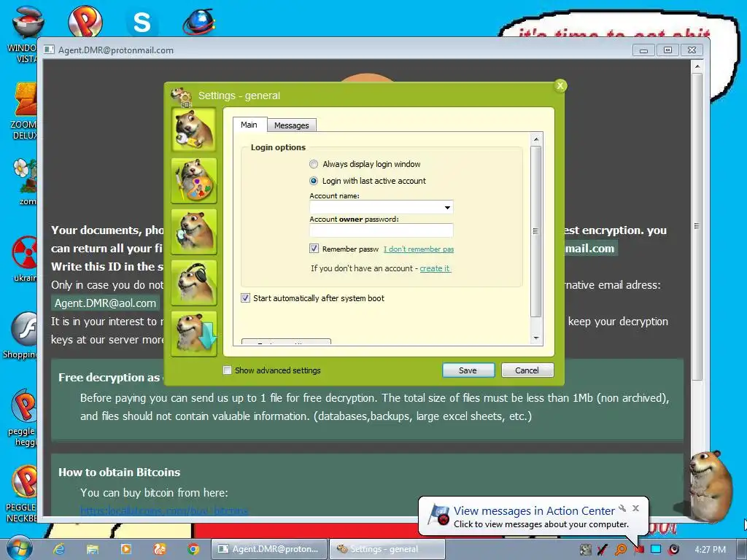Click settings panel scrollbar down arrow
The height and width of the screenshot is (560, 747).
pyautogui.click(x=536, y=338)
